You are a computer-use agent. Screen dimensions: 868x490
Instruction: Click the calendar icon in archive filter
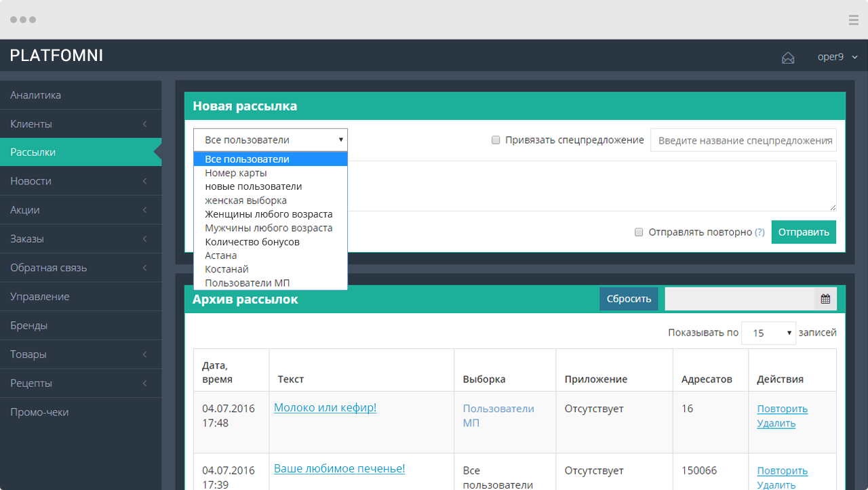[825, 299]
